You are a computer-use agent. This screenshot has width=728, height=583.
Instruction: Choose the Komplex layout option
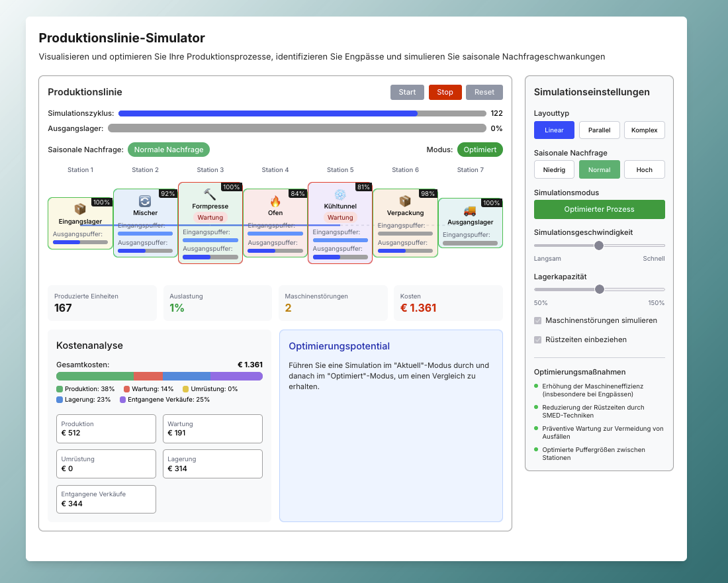tap(644, 130)
